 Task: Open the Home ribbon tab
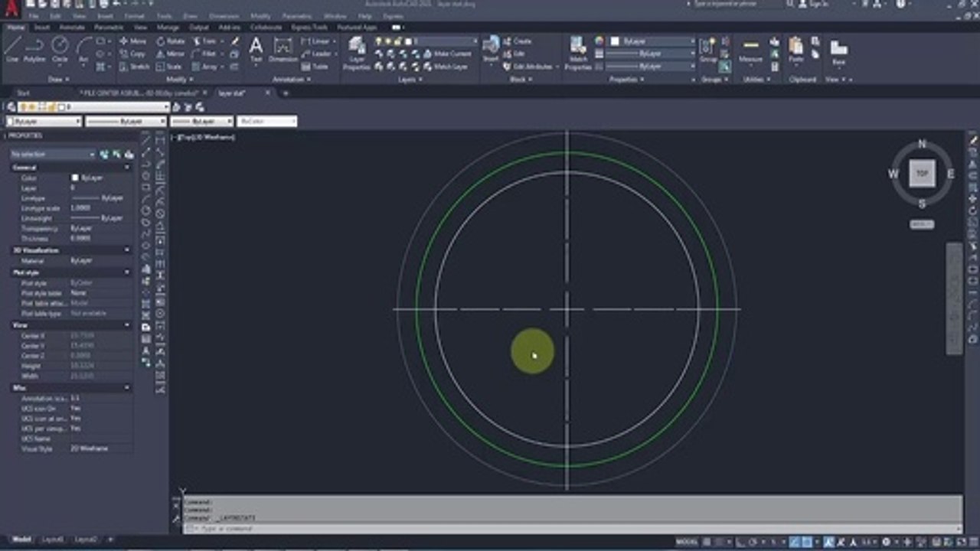point(15,27)
